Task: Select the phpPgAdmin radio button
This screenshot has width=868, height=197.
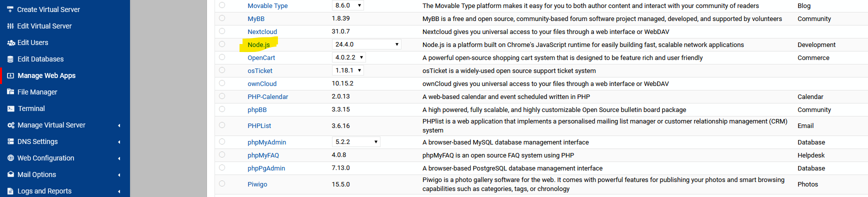Action: pyautogui.click(x=222, y=167)
